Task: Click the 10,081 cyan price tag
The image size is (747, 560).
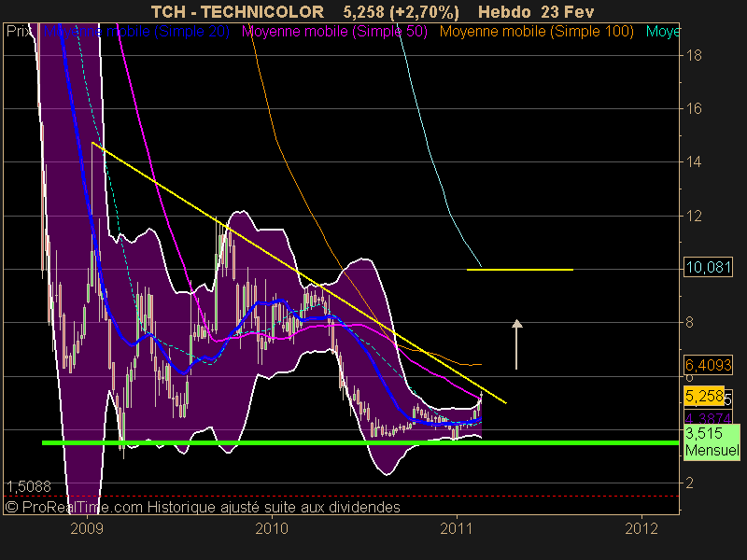Action: tap(709, 267)
